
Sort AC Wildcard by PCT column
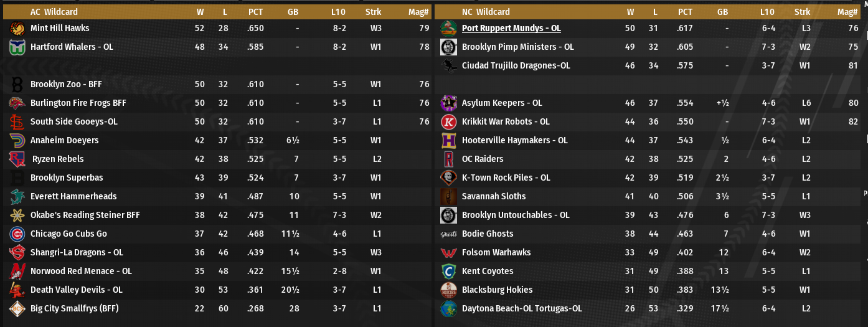coord(255,12)
